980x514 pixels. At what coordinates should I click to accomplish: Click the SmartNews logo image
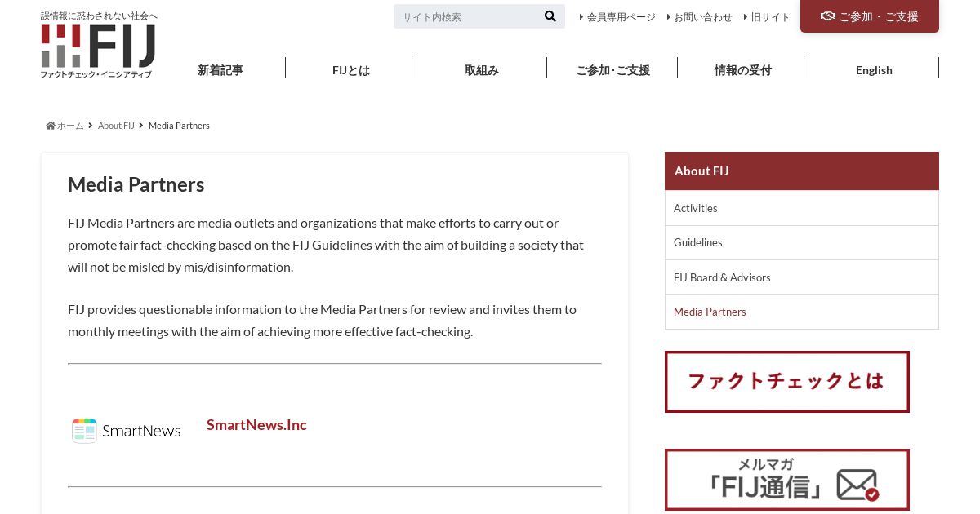point(126,431)
